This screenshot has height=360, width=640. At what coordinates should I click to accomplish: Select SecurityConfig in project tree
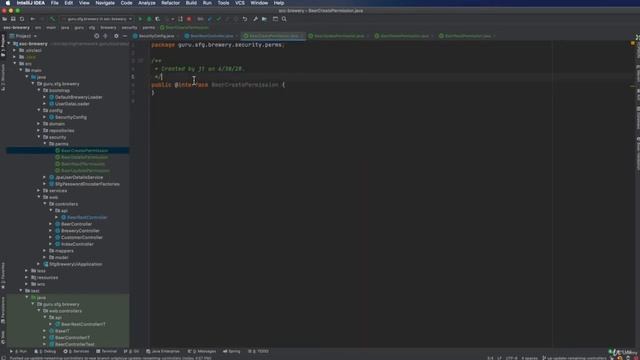[x=71, y=117]
